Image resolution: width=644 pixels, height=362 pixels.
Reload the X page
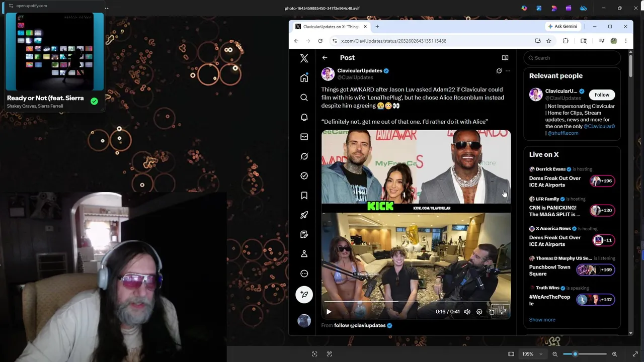click(x=320, y=41)
